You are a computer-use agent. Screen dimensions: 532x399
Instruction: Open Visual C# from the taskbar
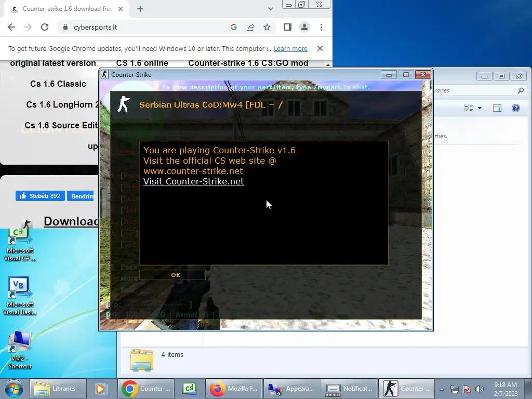[189, 389]
